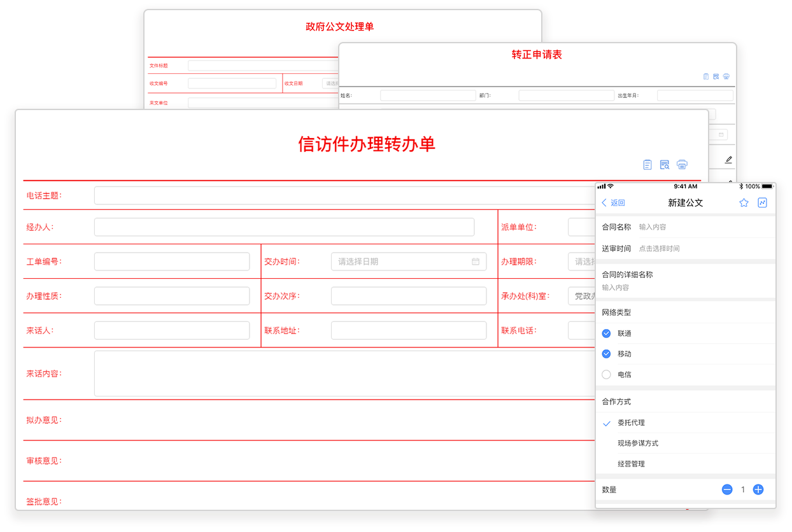Open the document preview icon on 信访件办理转办单
Image resolution: width=792 pixels, height=532 pixels.
tap(665, 165)
